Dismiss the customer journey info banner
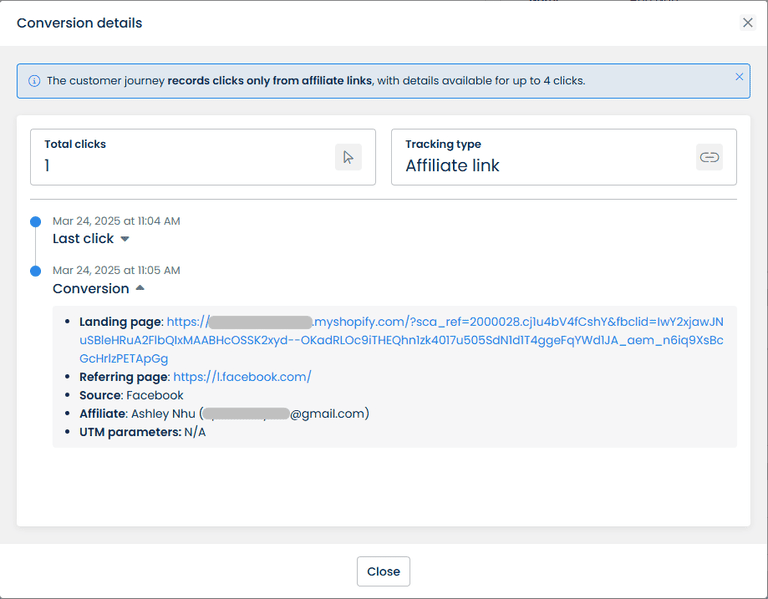 (x=739, y=77)
